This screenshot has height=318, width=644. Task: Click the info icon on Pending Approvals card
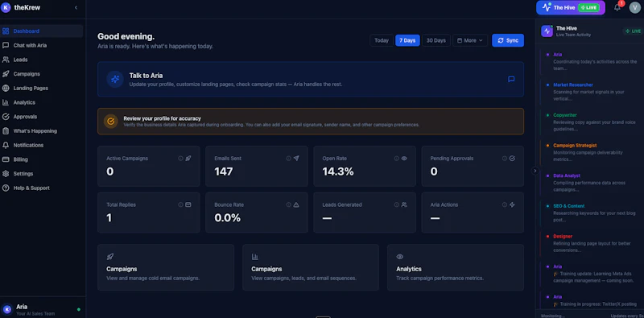point(505,158)
